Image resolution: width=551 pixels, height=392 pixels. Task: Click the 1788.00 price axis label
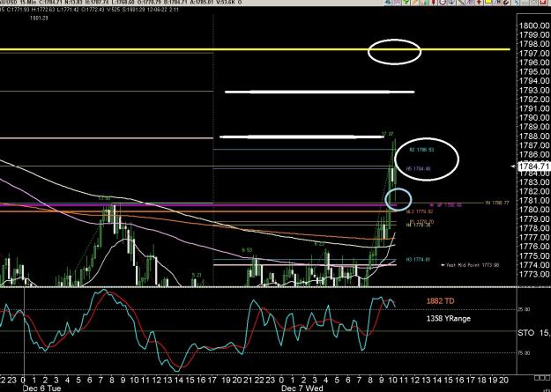coord(534,137)
